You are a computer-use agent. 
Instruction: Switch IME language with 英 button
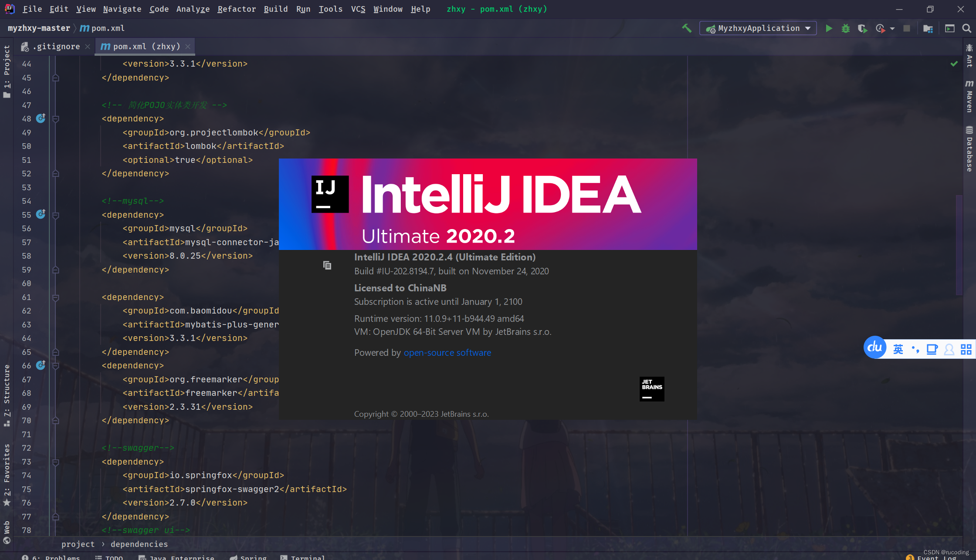point(898,349)
